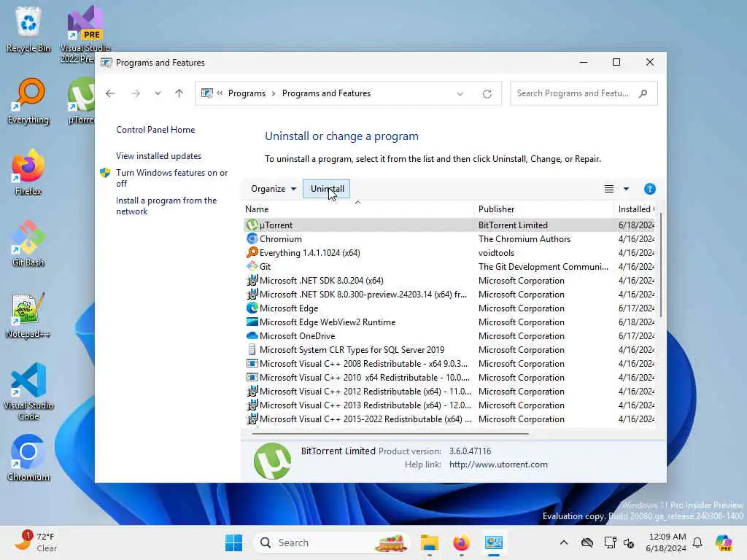Go up one level with up arrow
This screenshot has height=560, width=747.
tap(179, 93)
